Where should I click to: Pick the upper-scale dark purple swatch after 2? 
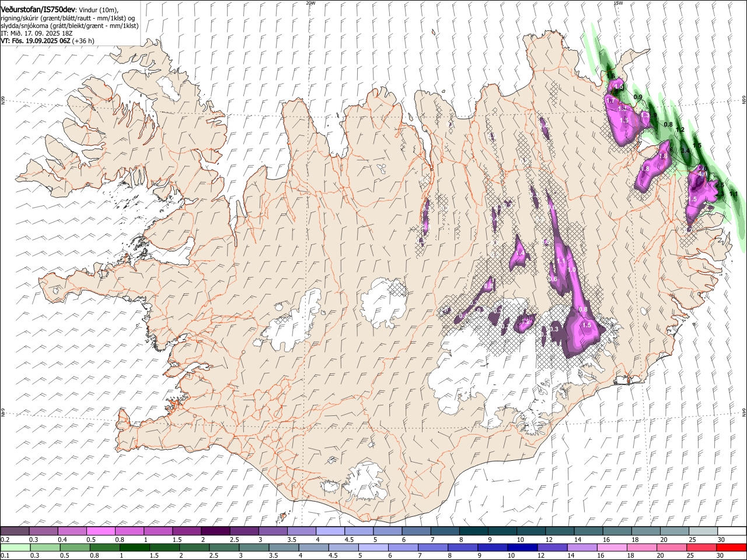[x=216, y=531]
